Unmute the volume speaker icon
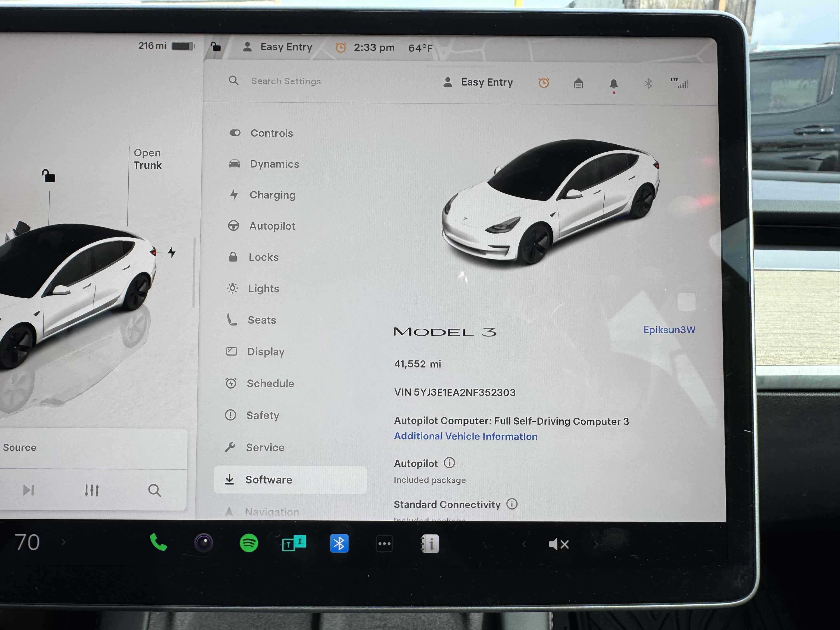 pos(558,544)
